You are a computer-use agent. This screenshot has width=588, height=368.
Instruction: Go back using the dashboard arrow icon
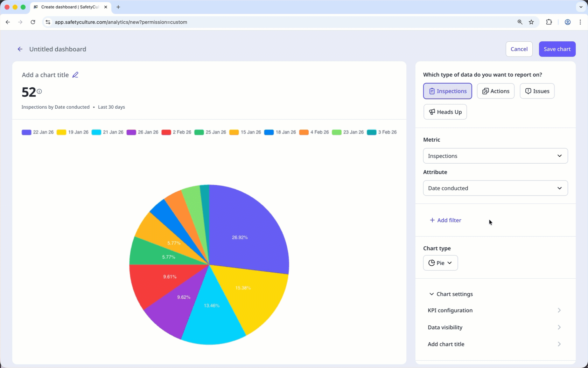20,49
